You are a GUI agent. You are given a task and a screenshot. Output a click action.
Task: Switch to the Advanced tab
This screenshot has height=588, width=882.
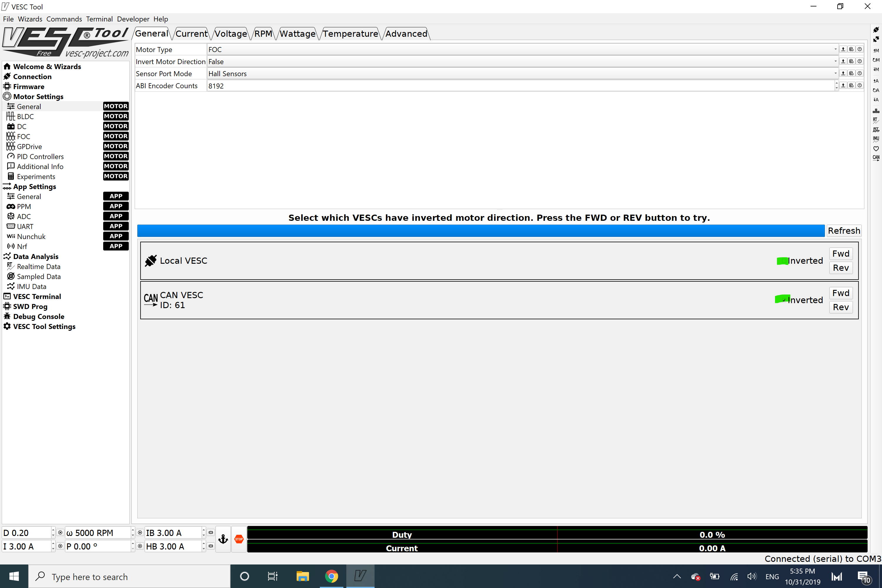[x=406, y=34]
